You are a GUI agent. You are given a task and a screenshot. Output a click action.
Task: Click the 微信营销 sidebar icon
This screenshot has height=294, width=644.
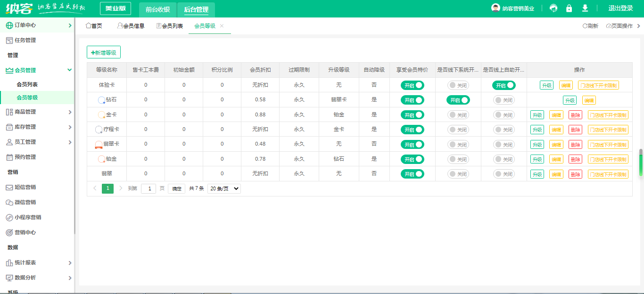pos(9,202)
